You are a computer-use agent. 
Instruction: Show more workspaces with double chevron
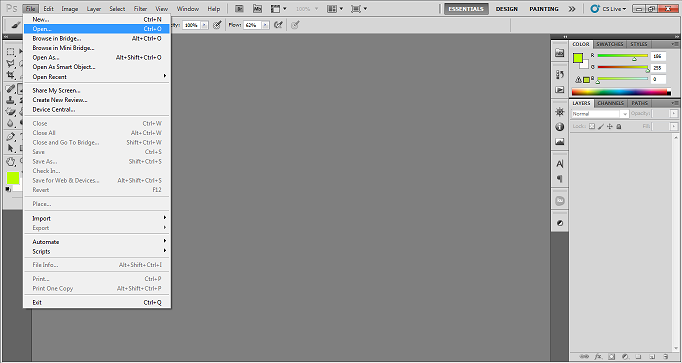click(x=572, y=9)
